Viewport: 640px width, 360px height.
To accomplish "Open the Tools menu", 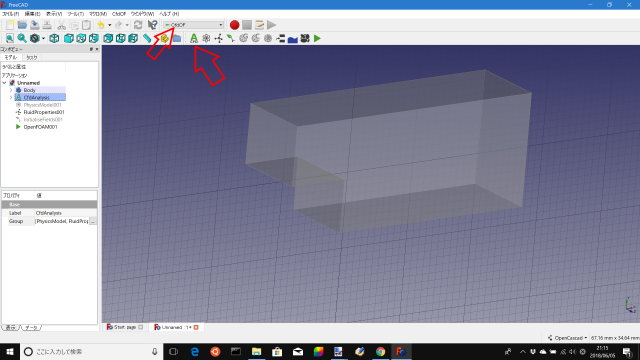I will 76,14.
